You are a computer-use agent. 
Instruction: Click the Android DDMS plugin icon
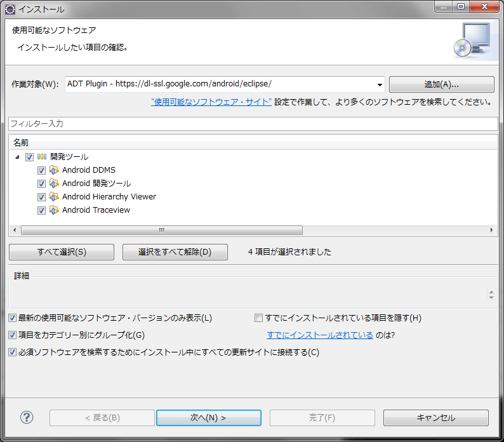point(54,170)
